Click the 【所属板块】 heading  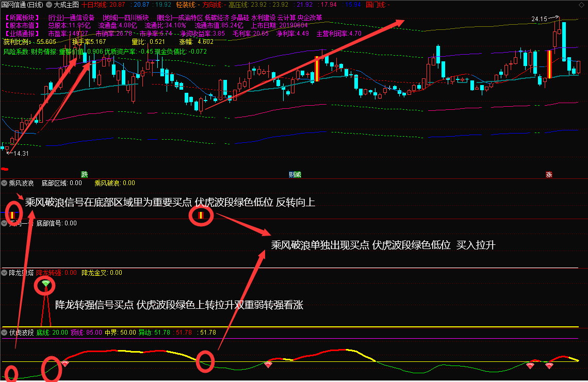point(22,18)
